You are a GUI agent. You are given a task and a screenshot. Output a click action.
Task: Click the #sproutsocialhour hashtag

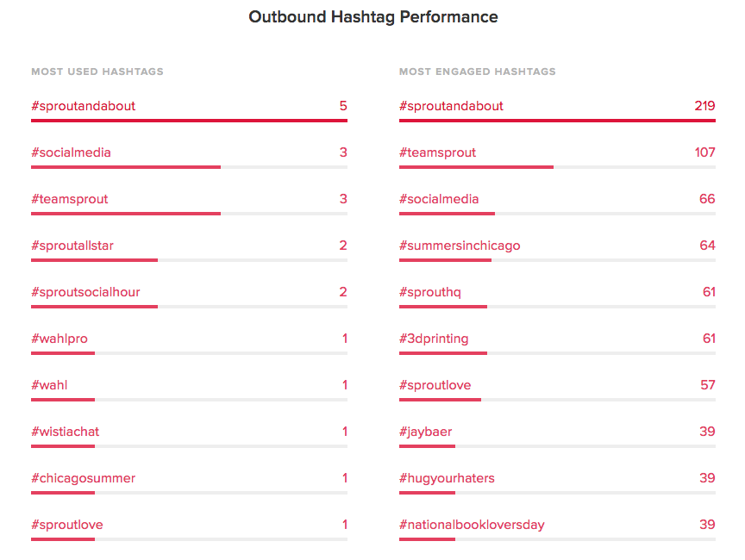[85, 292]
